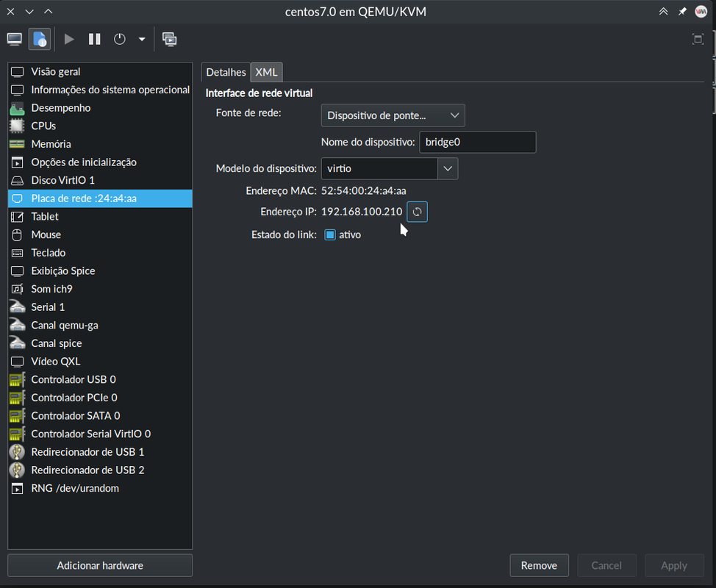The height and width of the screenshot is (588, 716).
Task: Select the CPUs entry
Action: pyautogui.click(x=100, y=126)
